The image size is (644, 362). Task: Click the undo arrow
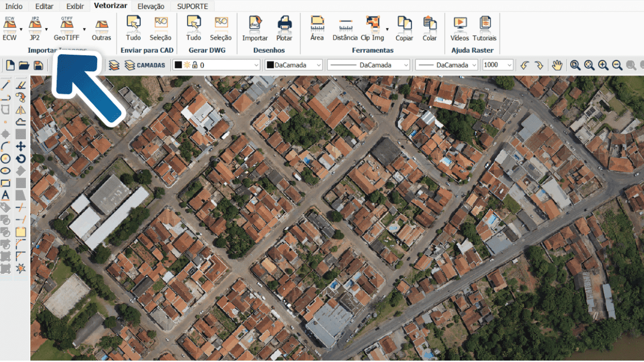(x=525, y=65)
